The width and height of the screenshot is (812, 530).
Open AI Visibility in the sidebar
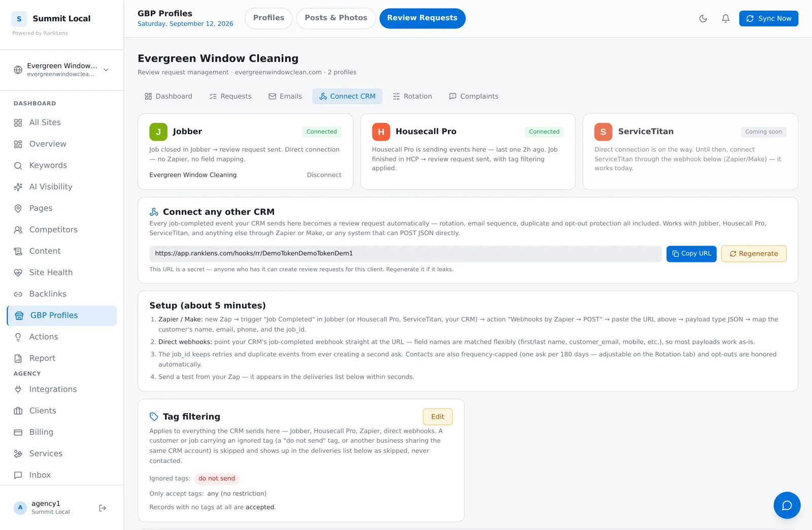(x=61, y=187)
